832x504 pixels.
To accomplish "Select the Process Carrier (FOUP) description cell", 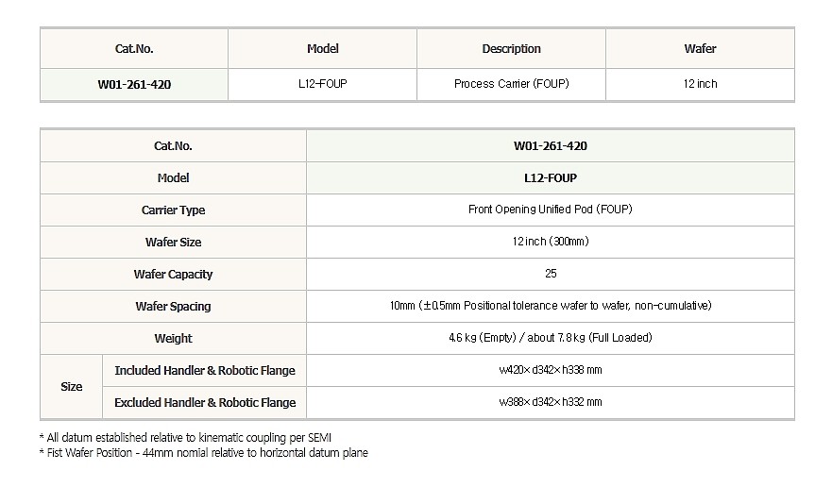I will 512,84.
